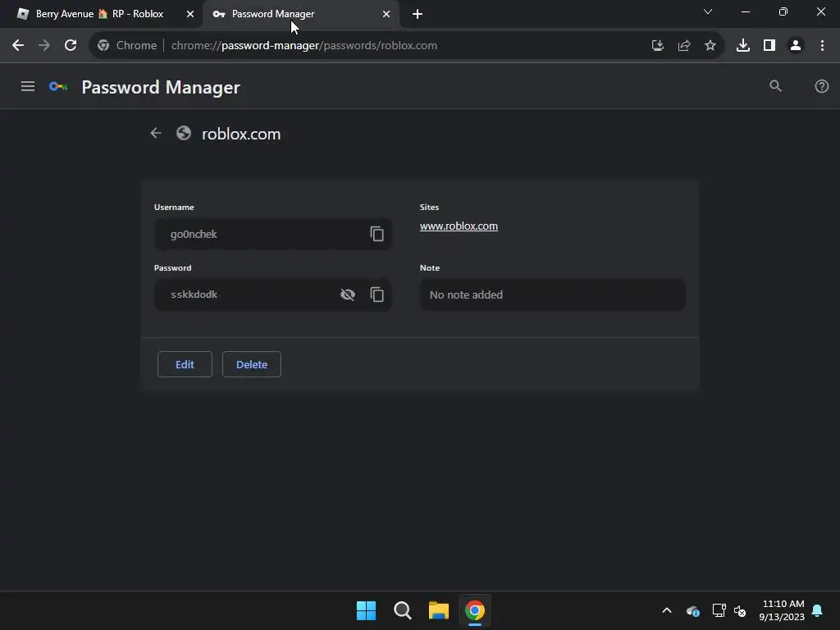Open tab search chevron in title bar

pyautogui.click(x=708, y=11)
